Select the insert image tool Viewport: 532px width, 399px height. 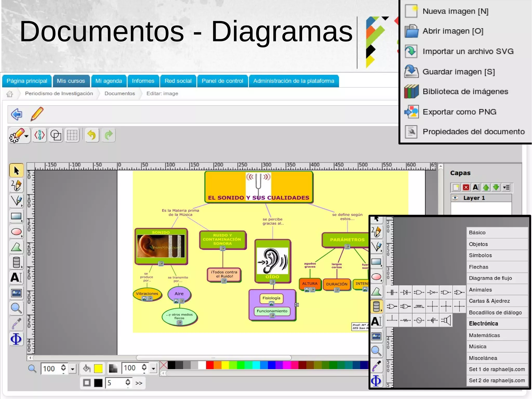tap(16, 293)
